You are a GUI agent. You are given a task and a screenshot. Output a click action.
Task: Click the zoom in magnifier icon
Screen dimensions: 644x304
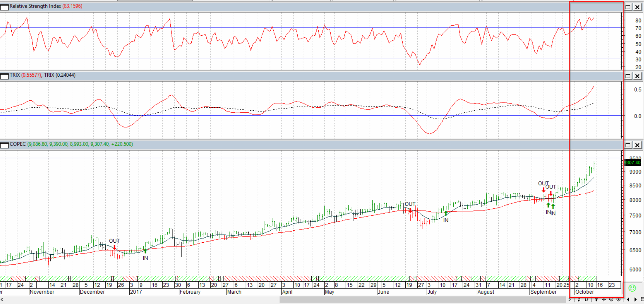(619, 300)
